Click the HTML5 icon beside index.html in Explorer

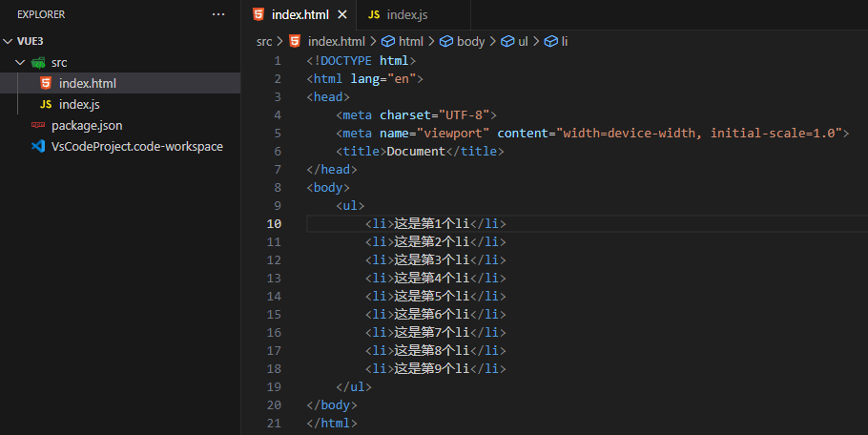pyautogui.click(x=46, y=83)
